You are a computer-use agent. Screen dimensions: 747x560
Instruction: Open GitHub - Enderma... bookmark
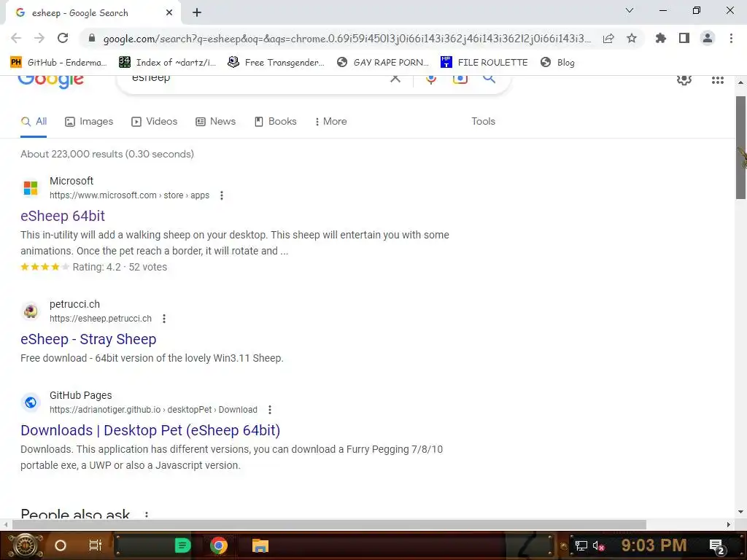pos(58,63)
